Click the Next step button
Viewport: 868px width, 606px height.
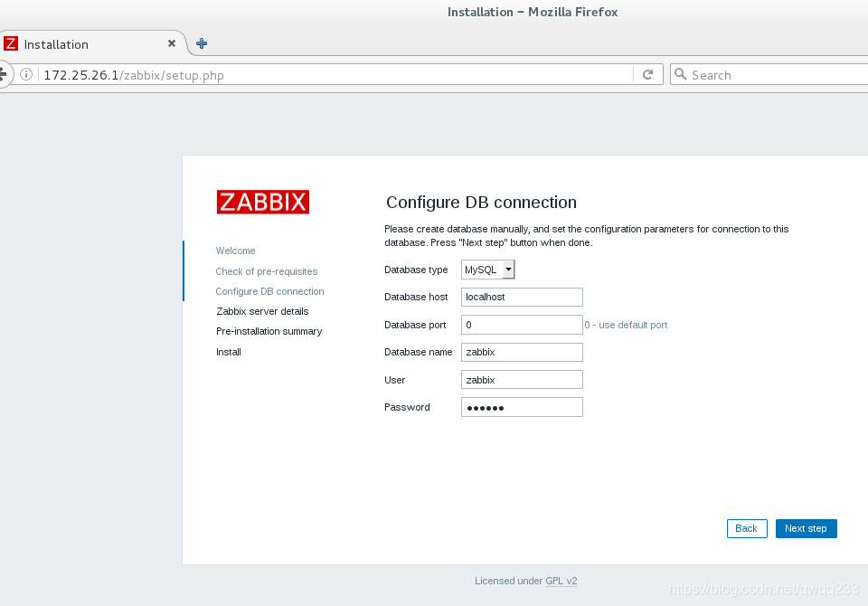point(806,528)
